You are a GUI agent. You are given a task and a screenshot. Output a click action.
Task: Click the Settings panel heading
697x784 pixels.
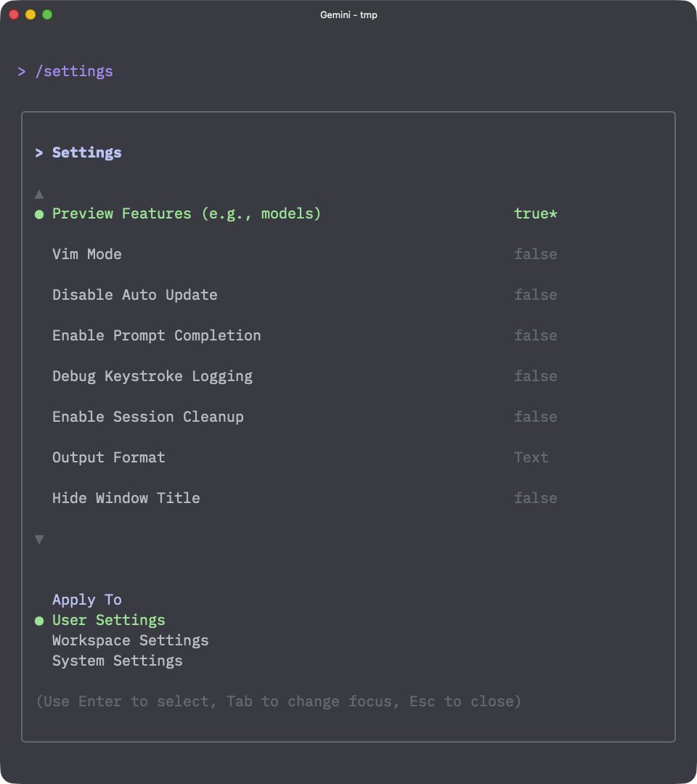coord(87,152)
